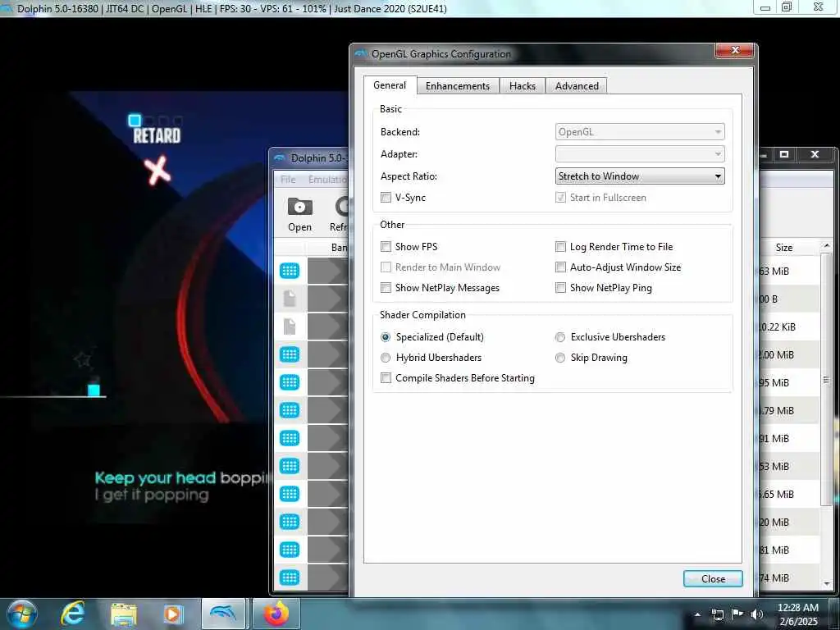Click Wii platform icon in 53 MiB row
This screenshot has width=840, height=630.
click(x=290, y=466)
